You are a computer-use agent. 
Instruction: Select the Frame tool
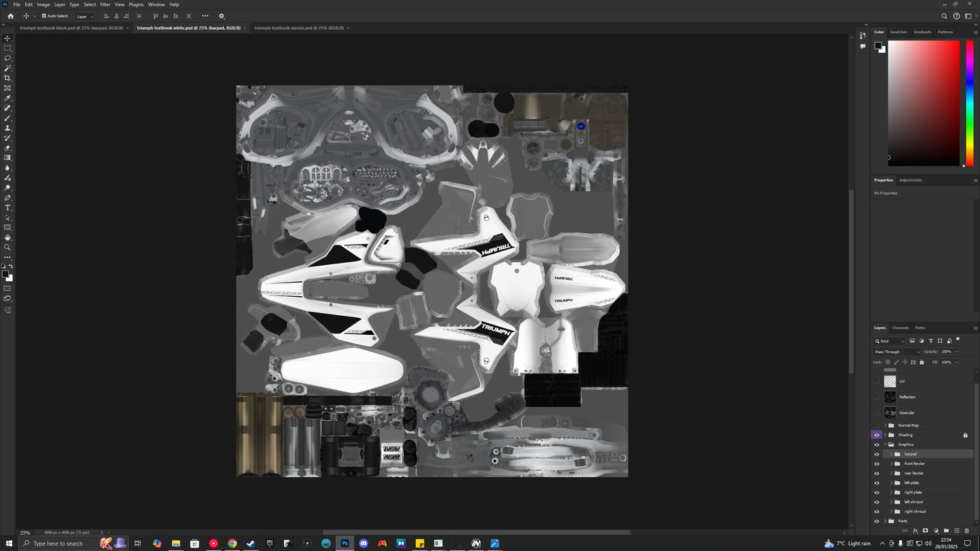tap(7, 88)
